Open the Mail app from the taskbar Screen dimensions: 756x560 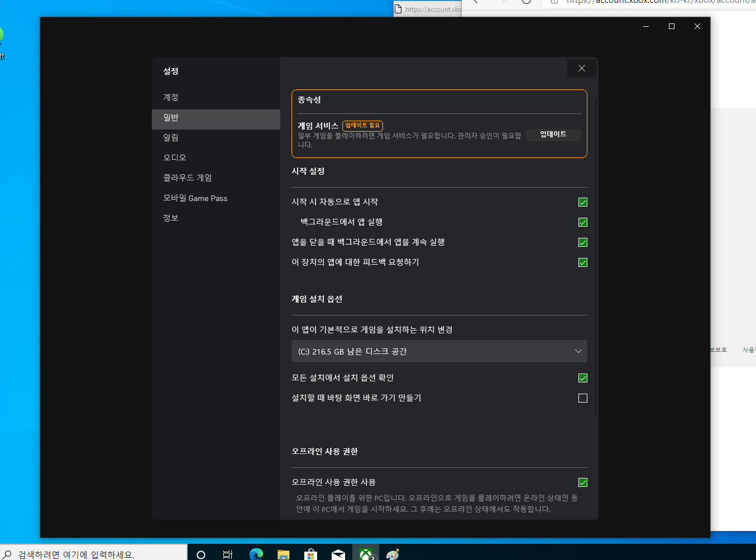click(x=338, y=554)
